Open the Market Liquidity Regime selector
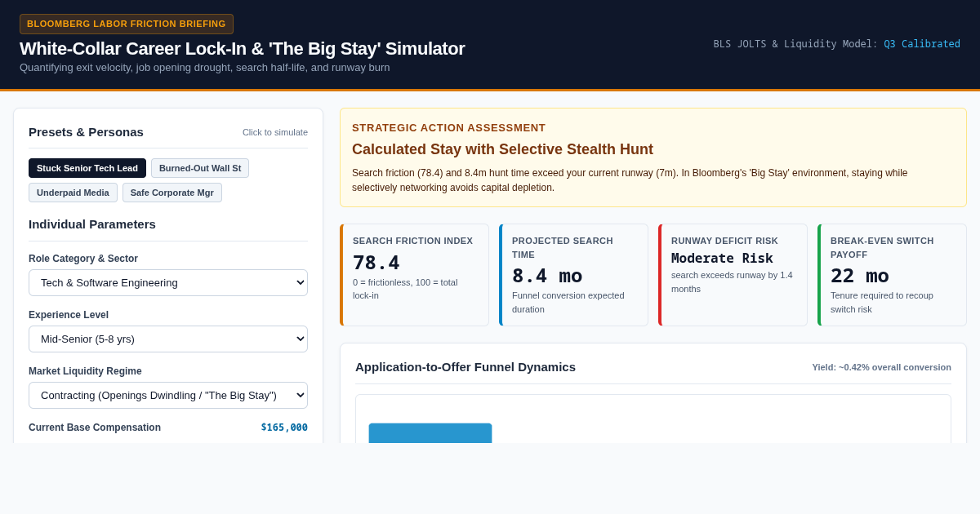Screen dimensions: 980x514 point(168,395)
